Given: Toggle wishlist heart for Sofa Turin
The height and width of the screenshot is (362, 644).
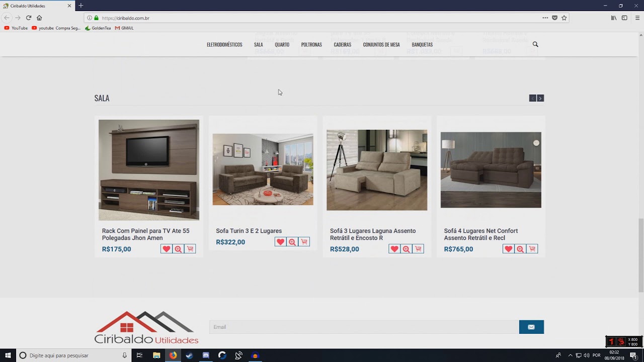Looking at the screenshot, I should tap(280, 242).
